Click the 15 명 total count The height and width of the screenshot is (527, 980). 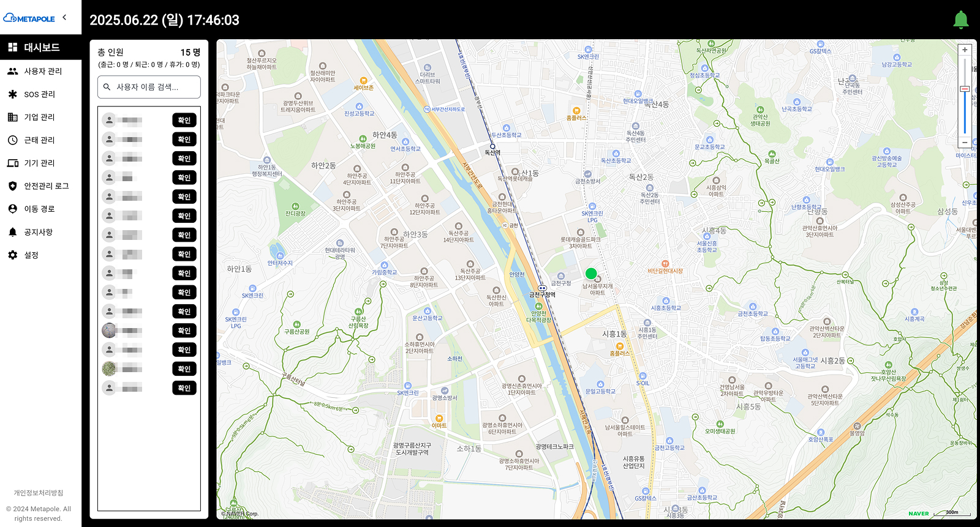tap(190, 53)
